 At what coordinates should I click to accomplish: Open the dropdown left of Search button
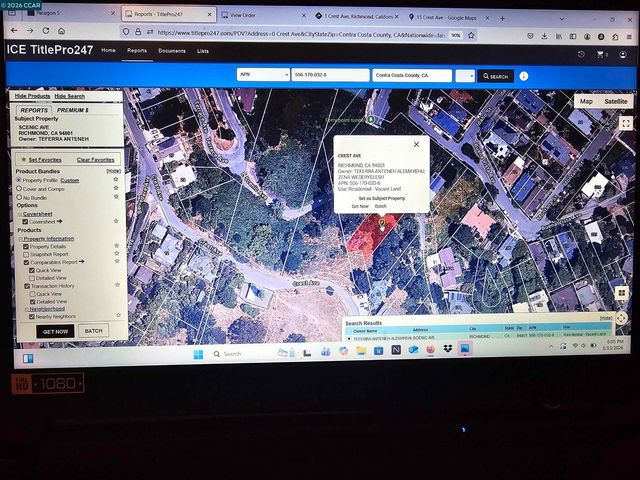[x=465, y=75]
